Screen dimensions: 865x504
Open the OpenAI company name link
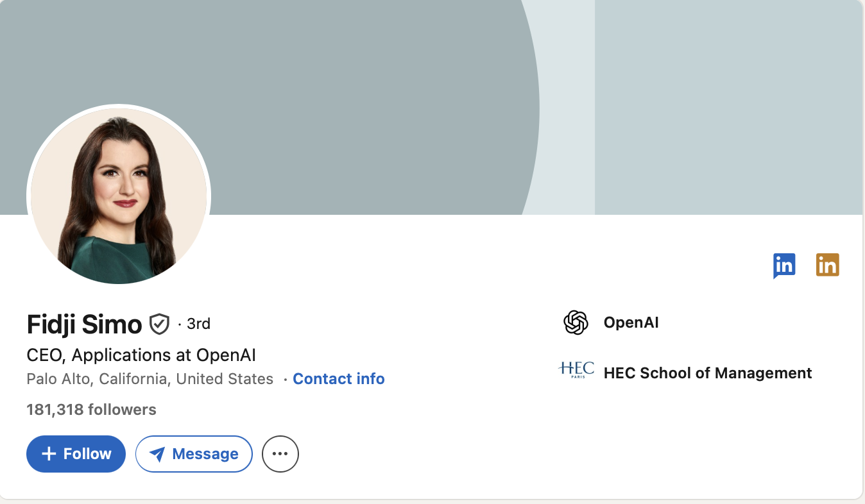631,323
